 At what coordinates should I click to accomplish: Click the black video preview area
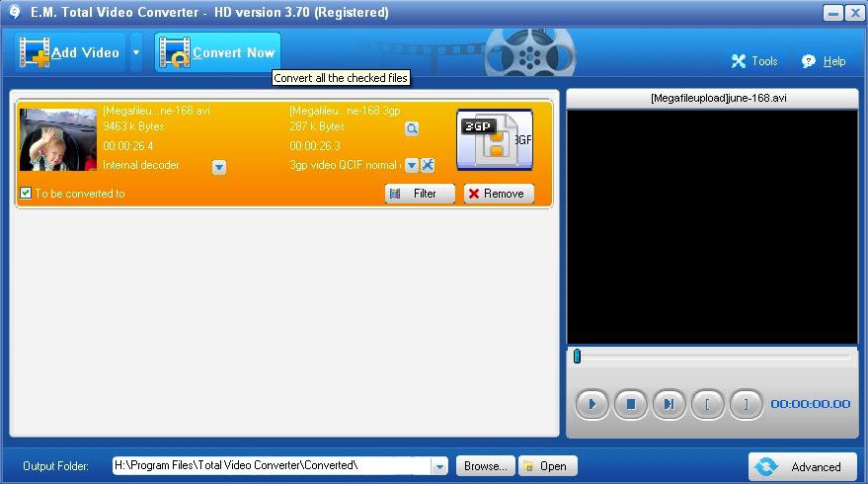(x=712, y=227)
